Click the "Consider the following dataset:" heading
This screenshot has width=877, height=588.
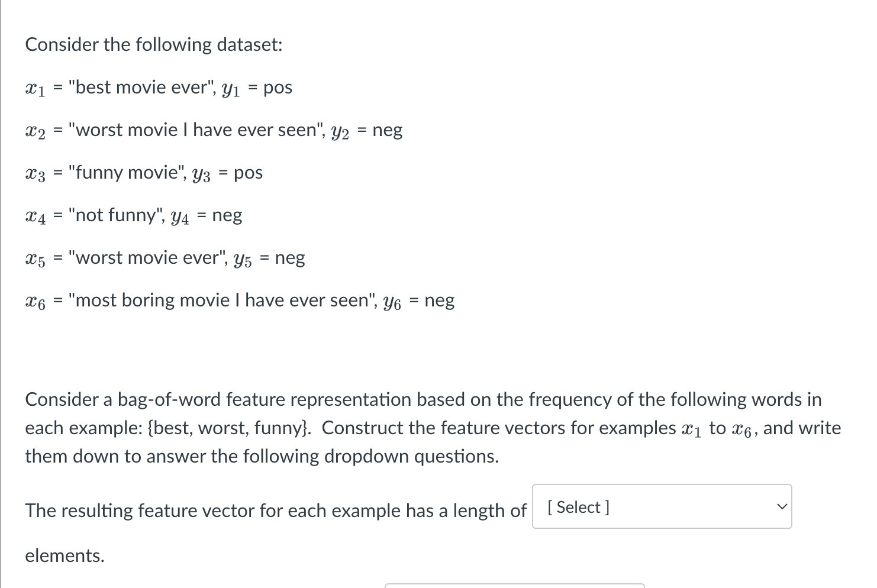pos(154,44)
